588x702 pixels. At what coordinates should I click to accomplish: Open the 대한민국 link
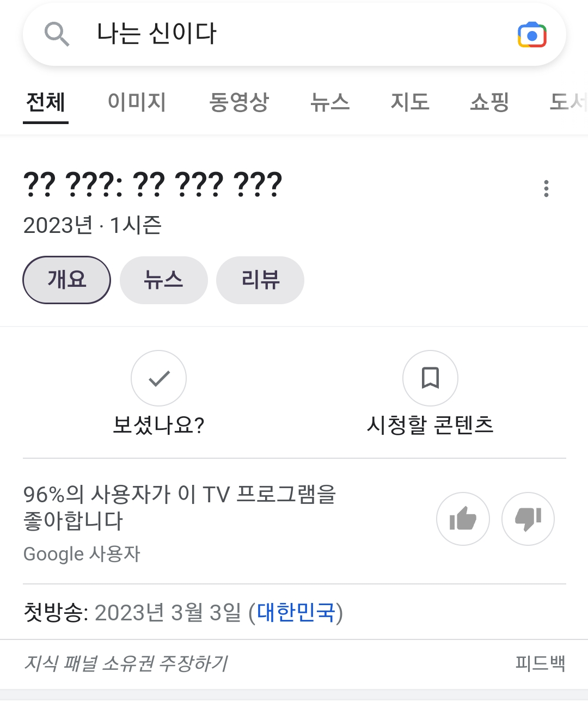point(296,612)
